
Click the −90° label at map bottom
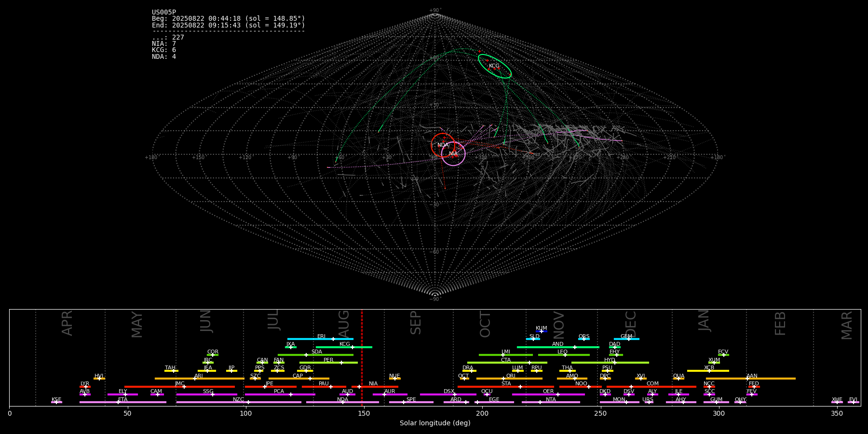[435, 299]
